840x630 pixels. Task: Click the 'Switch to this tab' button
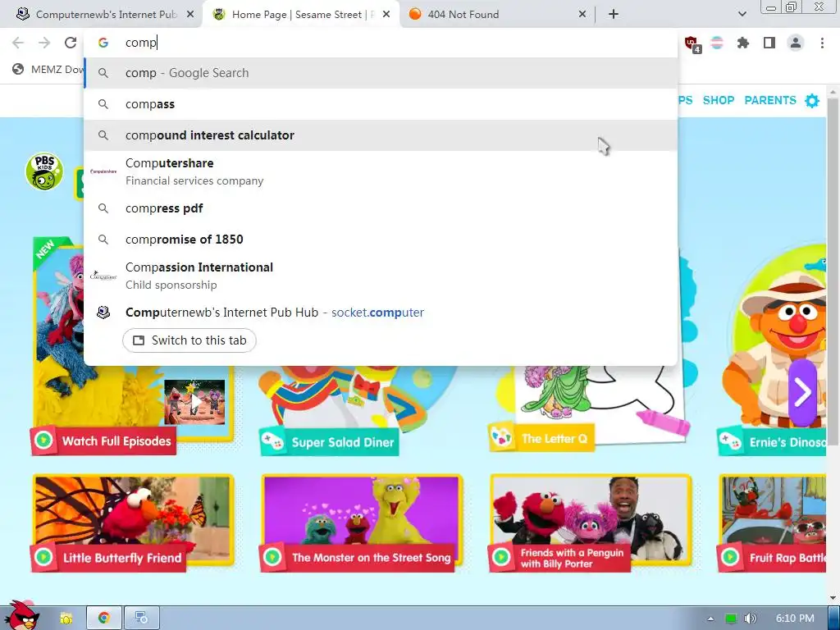pyautogui.click(x=189, y=340)
